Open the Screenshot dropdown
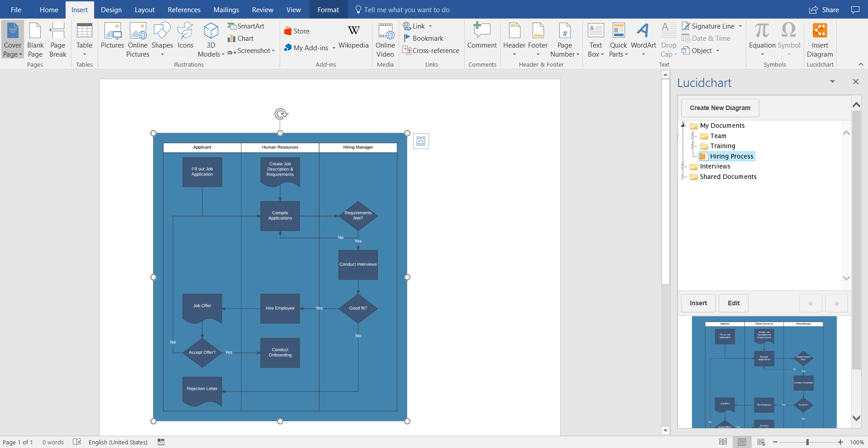The width and height of the screenshot is (868, 448). 252,51
